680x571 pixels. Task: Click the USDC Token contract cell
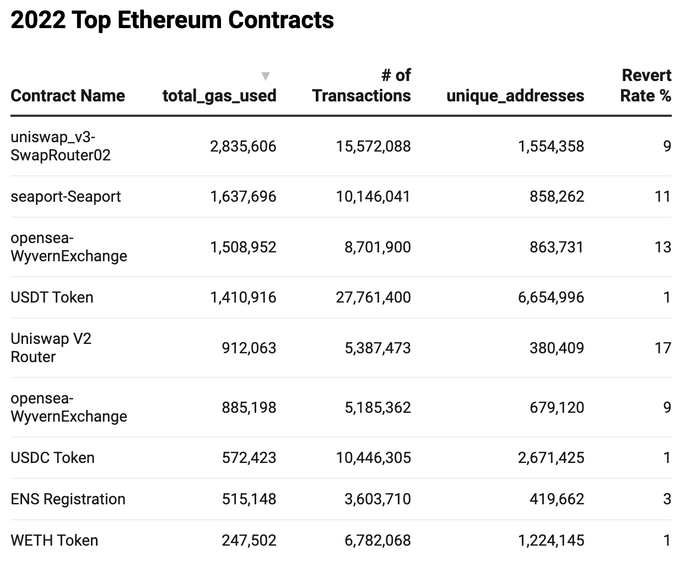[x=52, y=458]
